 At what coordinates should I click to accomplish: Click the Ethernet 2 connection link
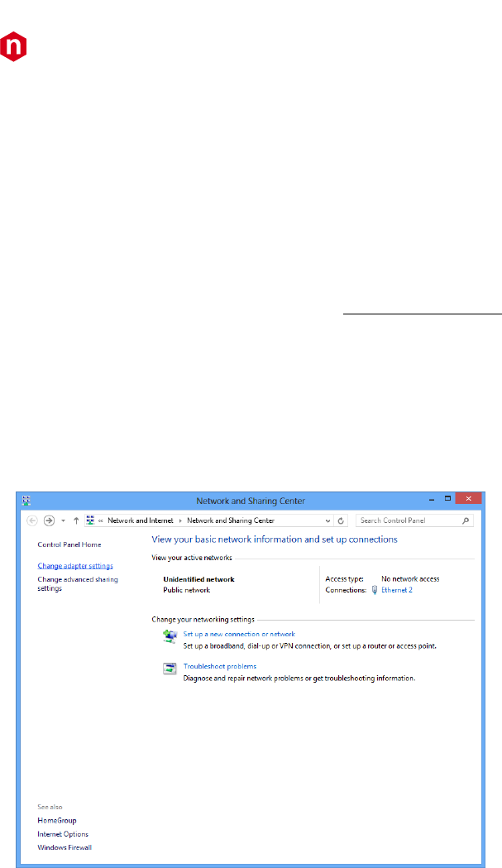click(397, 590)
